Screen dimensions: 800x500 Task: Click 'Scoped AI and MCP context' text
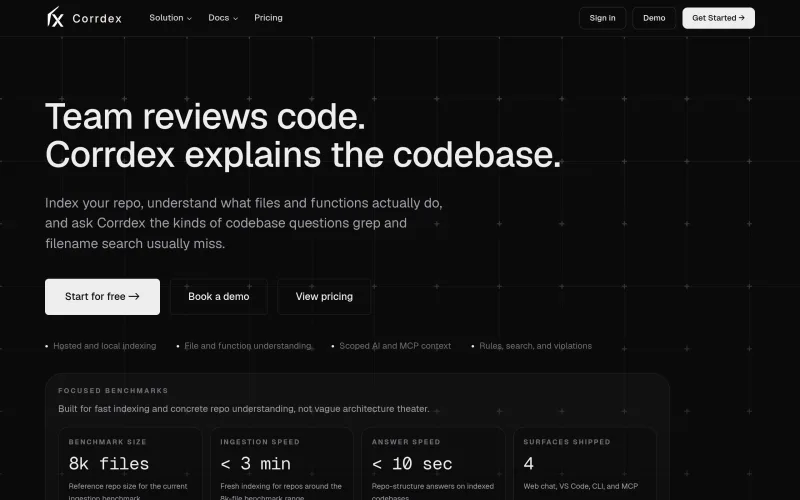coord(395,346)
